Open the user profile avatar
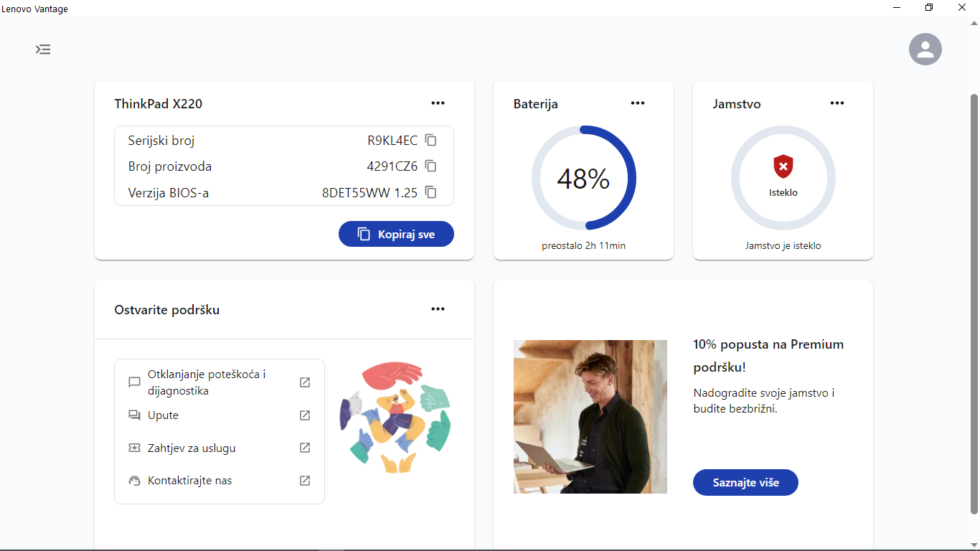The height and width of the screenshot is (551, 980). pyautogui.click(x=925, y=50)
